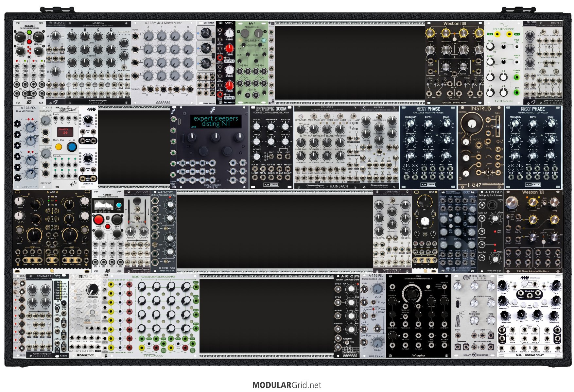
Task: Select the Z8000 Matrix Sequencer module
Action: tap(154, 316)
